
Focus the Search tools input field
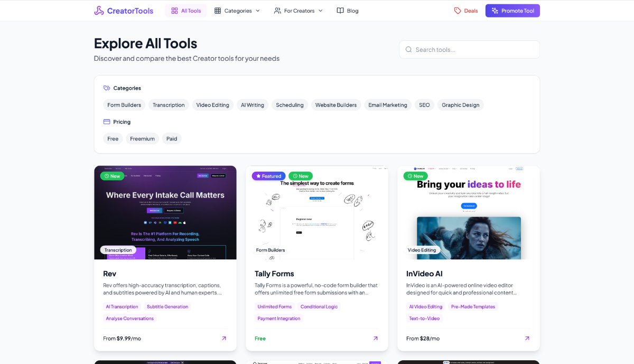(470, 50)
